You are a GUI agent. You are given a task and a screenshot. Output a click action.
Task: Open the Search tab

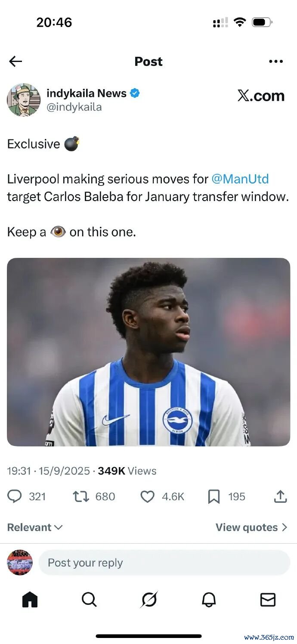click(x=89, y=599)
